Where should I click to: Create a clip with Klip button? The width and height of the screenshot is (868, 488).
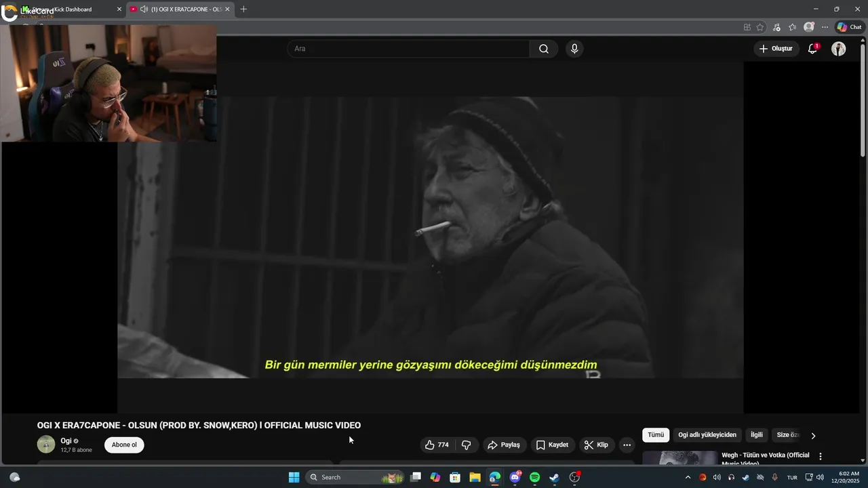click(596, 445)
